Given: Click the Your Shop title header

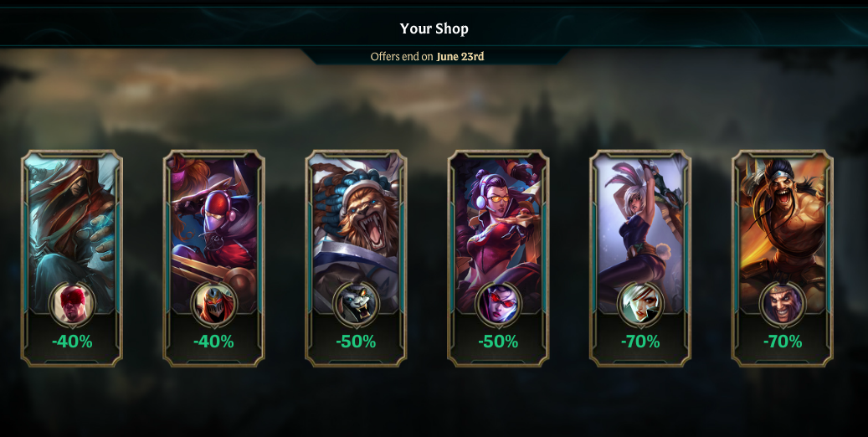Looking at the screenshot, I should 434,28.
